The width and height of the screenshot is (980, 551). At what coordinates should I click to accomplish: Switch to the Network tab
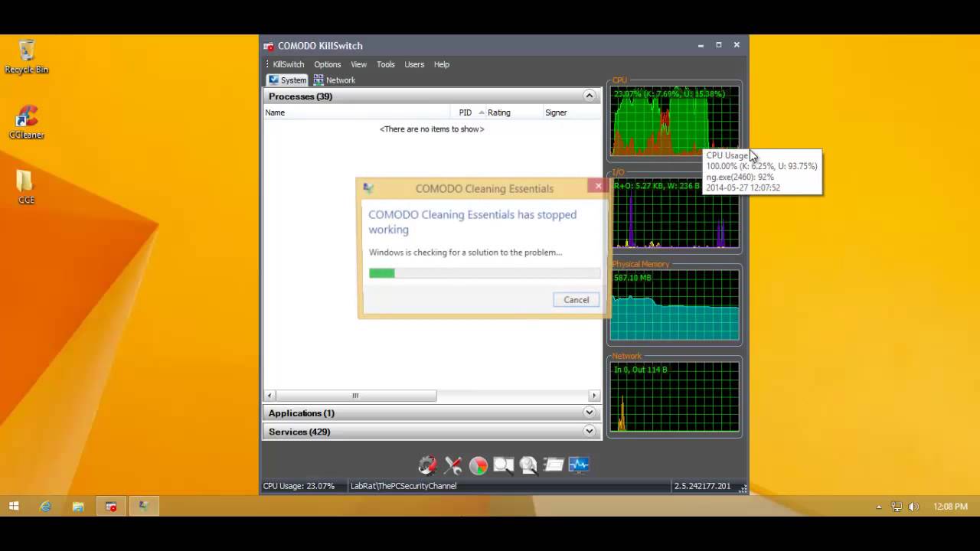click(335, 80)
